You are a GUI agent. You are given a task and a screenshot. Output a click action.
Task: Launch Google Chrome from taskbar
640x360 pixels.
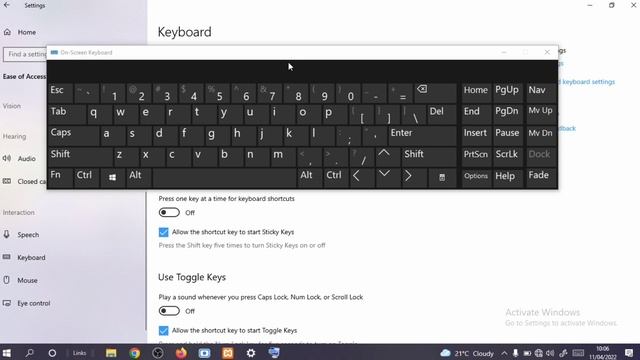[x=135, y=353]
